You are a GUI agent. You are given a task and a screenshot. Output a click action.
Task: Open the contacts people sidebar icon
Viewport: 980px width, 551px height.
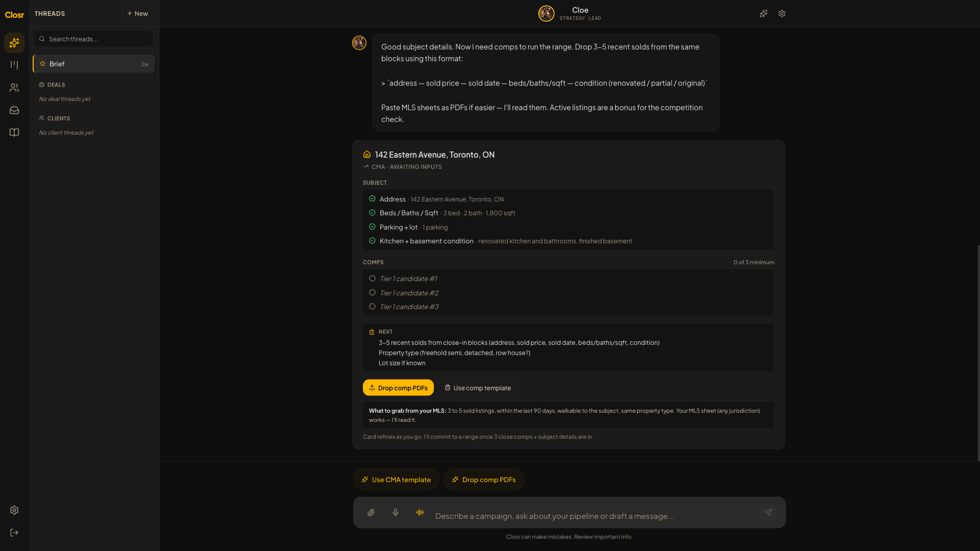[x=14, y=88]
